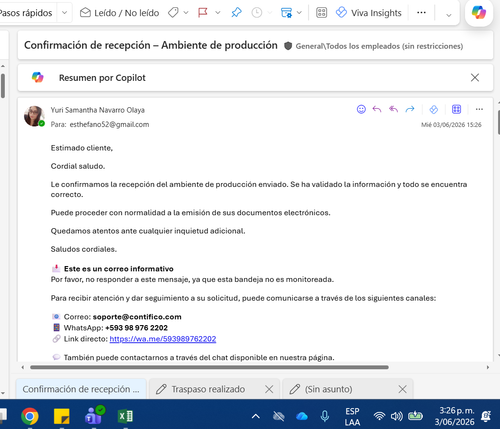The width and height of the screenshot is (500, 429).
Task: Open the ribbon more options ellipsis
Action: (421, 13)
